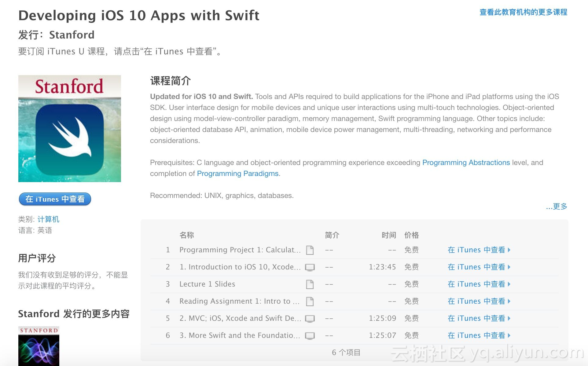Follow the Programming Abstractions link
The height and width of the screenshot is (366, 588).
click(x=466, y=163)
